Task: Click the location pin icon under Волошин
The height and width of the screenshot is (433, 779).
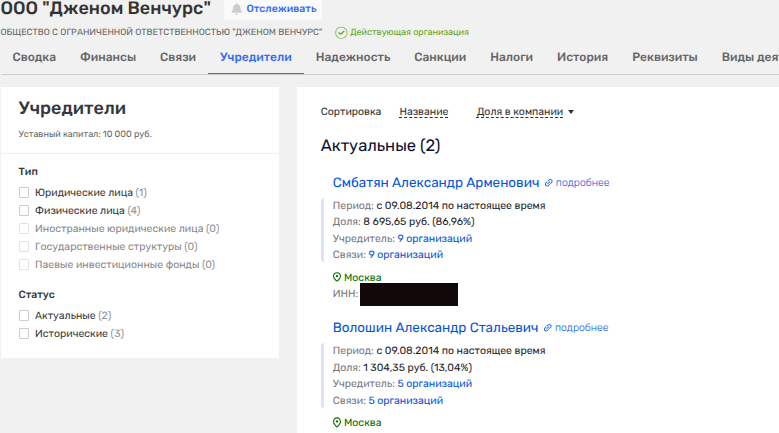Action: 337,422
